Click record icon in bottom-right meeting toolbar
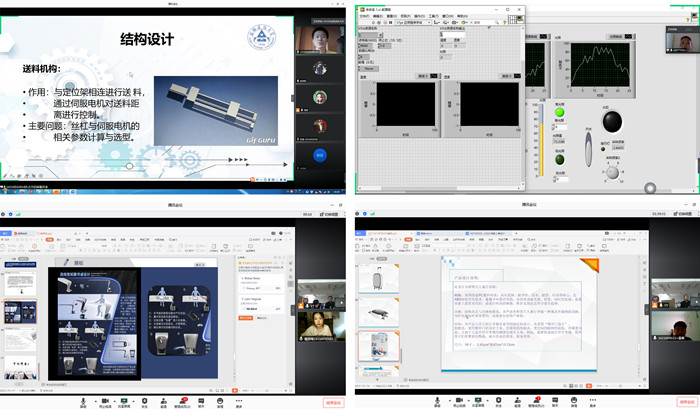Screen dimensions: 700x417 click(x=574, y=399)
